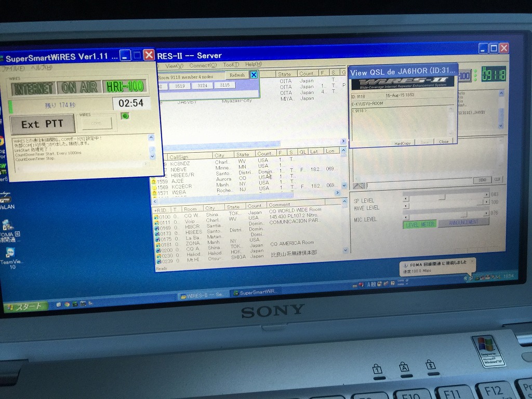Open the ファイル(F) menu in SuperSmartWiRES
The image size is (532, 399).
pos(12,68)
